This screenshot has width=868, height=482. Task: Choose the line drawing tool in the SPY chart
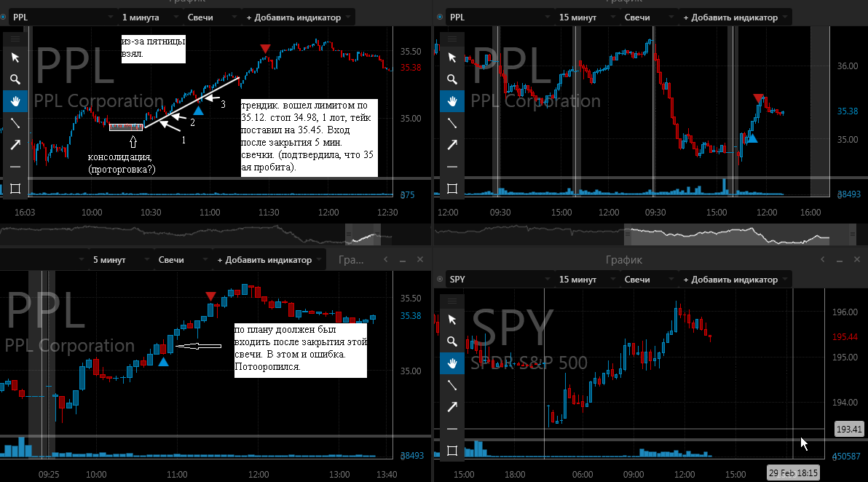451,385
